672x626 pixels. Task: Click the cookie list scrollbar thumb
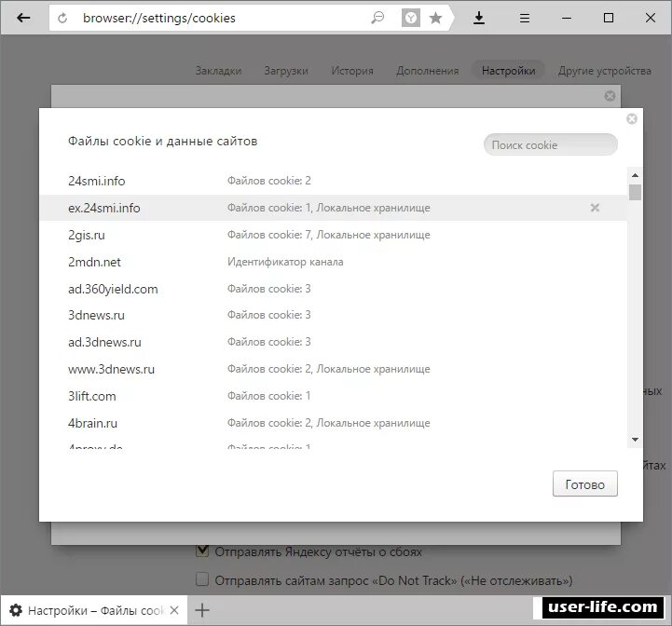pyautogui.click(x=635, y=193)
